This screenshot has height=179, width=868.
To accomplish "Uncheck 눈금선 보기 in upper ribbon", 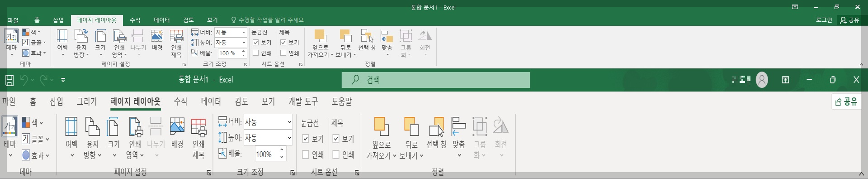I will (256, 42).
